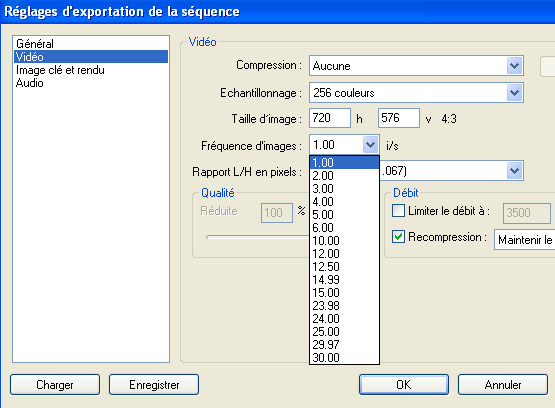The height and width of the screenshot is (408, 555).
Task: Uncheck the Recompression checkbox
Action: coord(398,237)
